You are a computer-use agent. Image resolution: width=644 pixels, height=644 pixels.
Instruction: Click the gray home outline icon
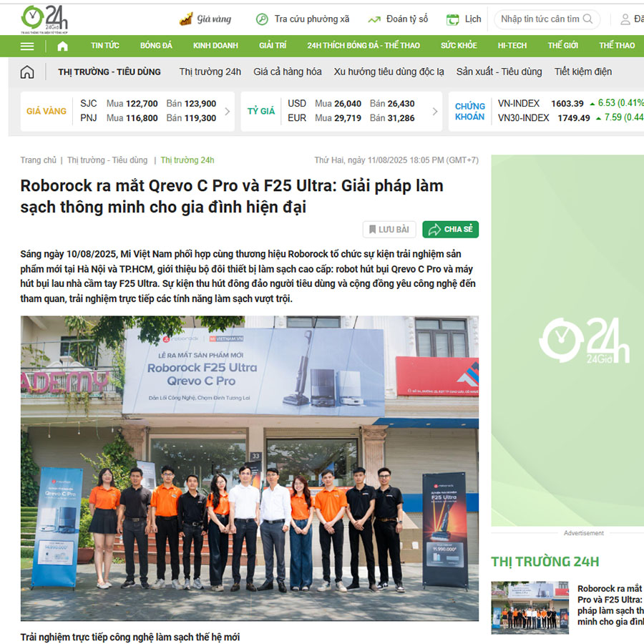coord(27,72)
